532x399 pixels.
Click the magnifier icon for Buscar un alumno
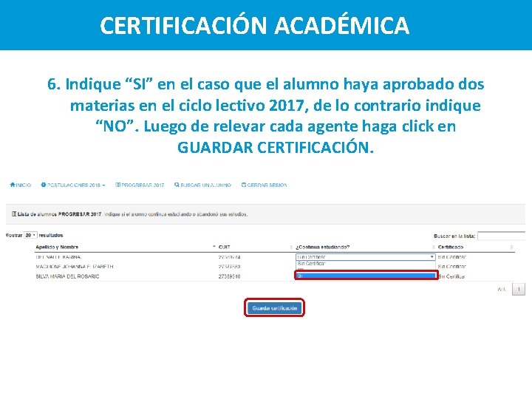[x=177, y=185]
